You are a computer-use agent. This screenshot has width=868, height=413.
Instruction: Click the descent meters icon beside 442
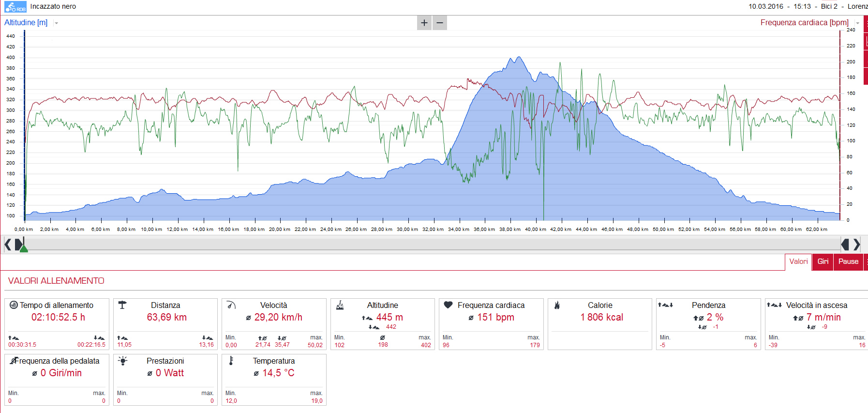(x=374, y=327)
